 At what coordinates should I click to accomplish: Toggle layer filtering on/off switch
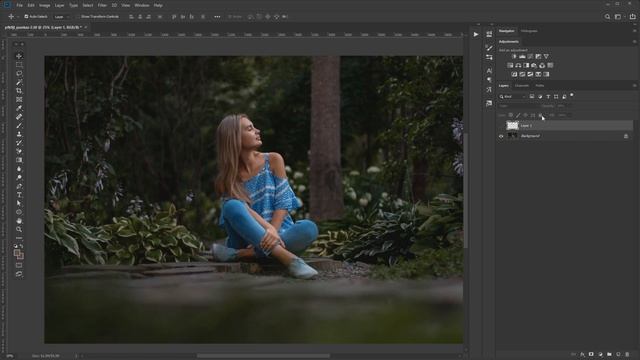point(572,95)
